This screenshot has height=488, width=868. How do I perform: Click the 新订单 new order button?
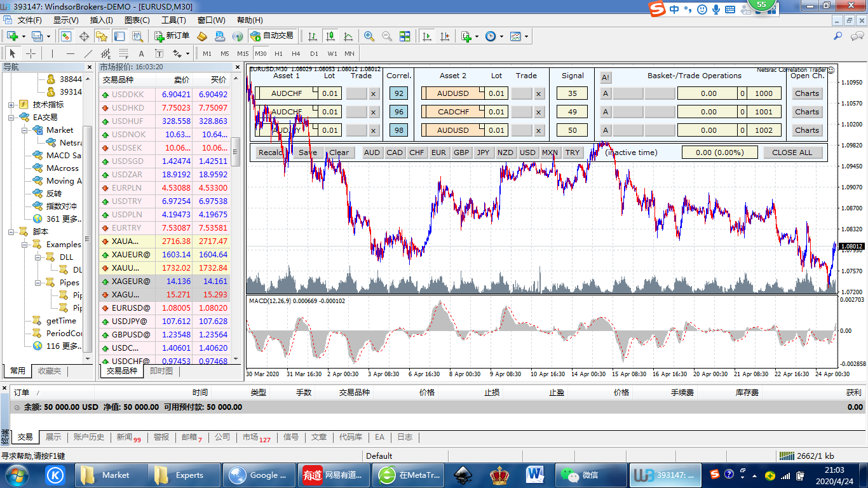[172, 36]
